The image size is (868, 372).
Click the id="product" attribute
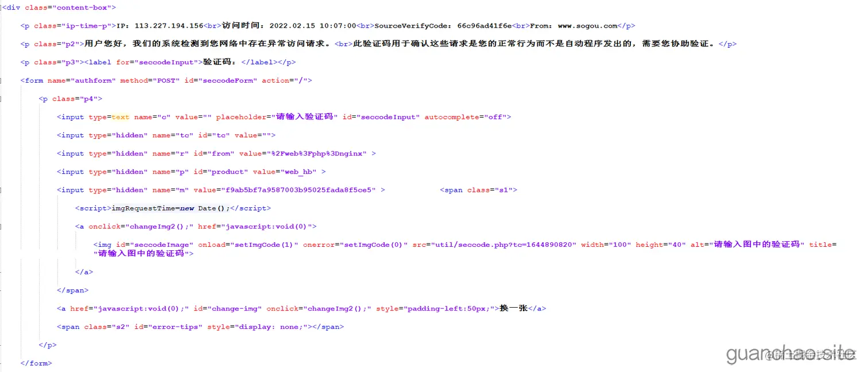221,172
